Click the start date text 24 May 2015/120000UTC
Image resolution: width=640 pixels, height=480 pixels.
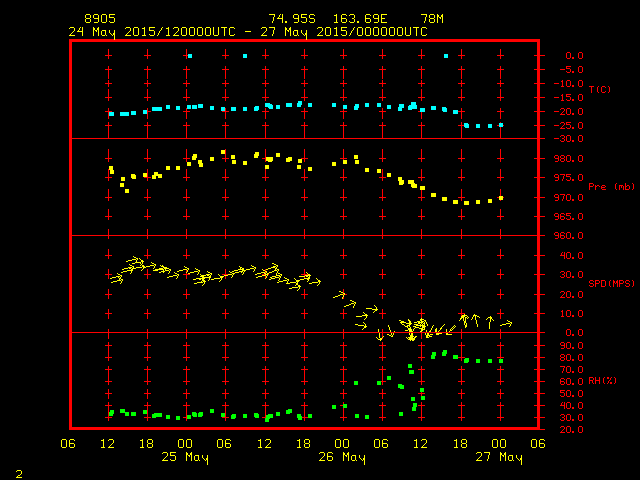pyautogui.click(x=152, y=32)
